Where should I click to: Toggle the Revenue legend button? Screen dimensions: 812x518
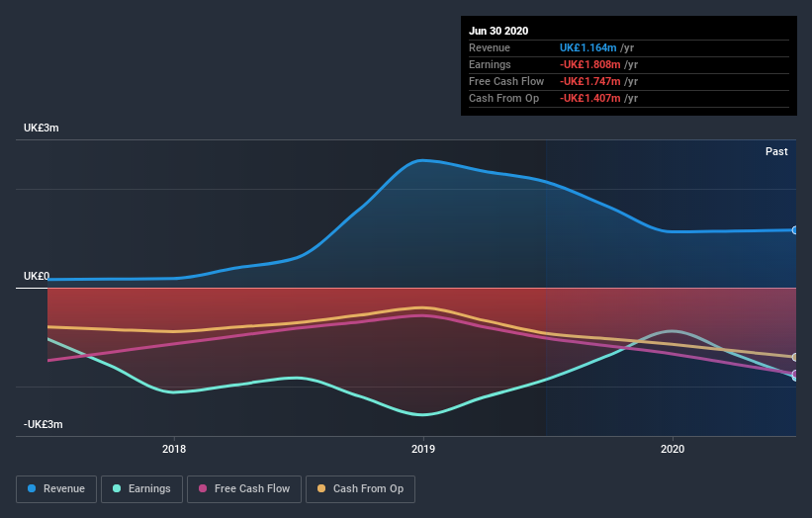point(56,489)
